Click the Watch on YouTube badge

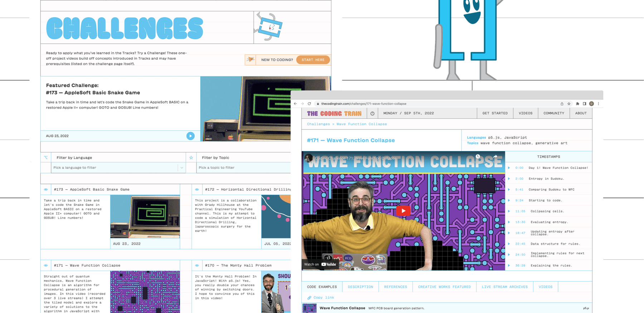pos(320,264)
